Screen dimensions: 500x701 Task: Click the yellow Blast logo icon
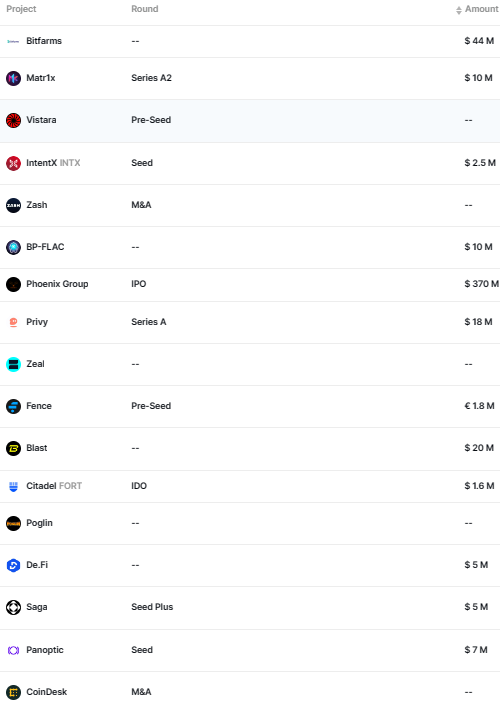click(x=13, y=448)
